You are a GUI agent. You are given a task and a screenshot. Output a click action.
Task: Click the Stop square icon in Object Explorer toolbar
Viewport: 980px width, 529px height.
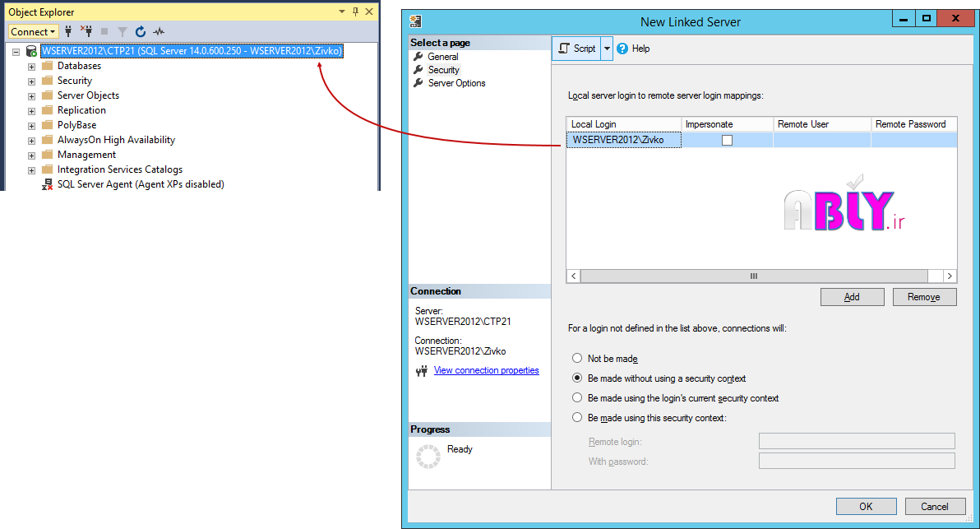pos(104,31)
